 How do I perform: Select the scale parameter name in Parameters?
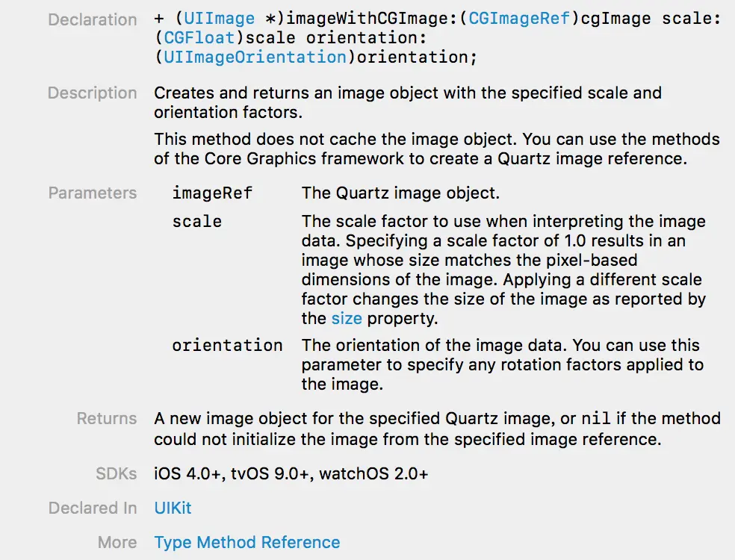196,222
